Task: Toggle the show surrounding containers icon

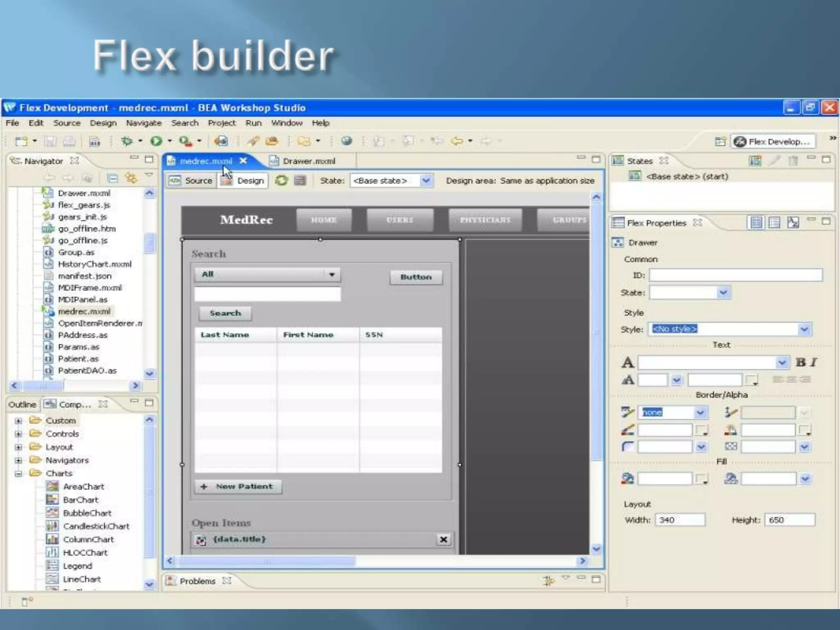Action: click(300, 180)
